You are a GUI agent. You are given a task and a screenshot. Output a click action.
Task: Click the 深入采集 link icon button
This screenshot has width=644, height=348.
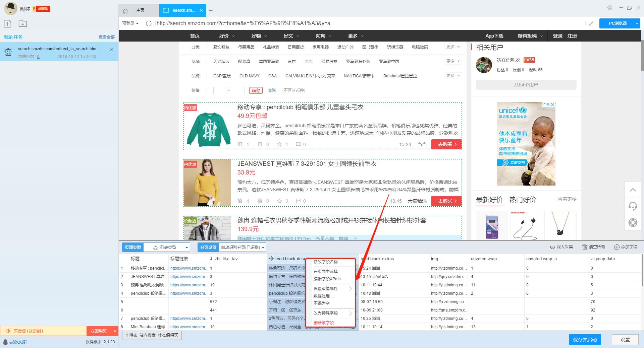[x=561, y=247]
